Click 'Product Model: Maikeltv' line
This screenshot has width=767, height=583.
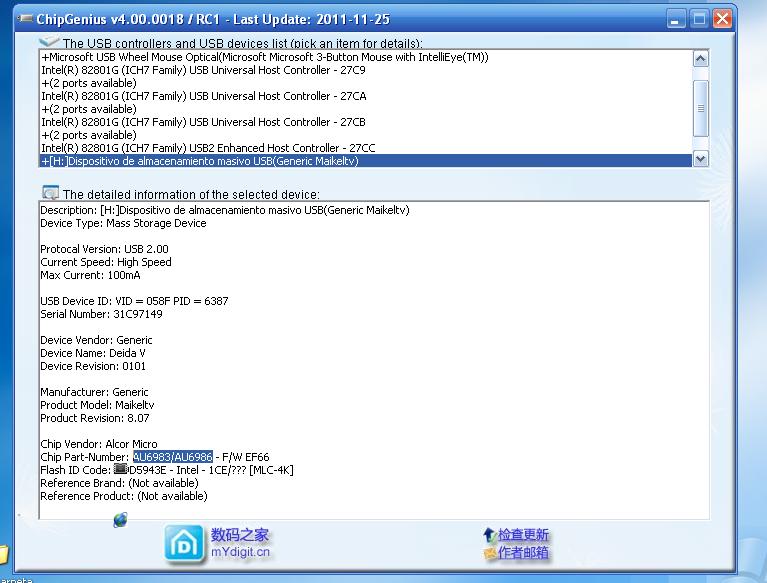coord(97,405)
